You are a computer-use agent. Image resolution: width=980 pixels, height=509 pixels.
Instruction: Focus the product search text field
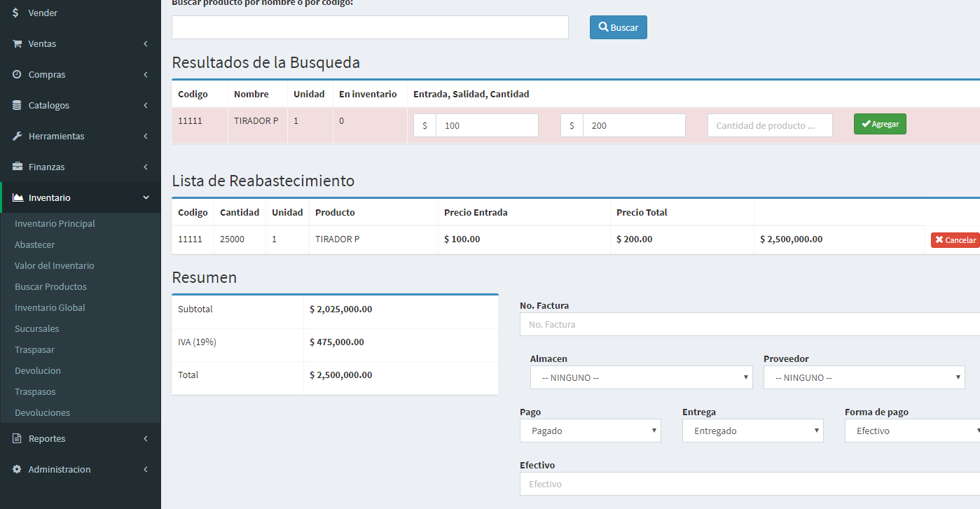tap(370, 27)
